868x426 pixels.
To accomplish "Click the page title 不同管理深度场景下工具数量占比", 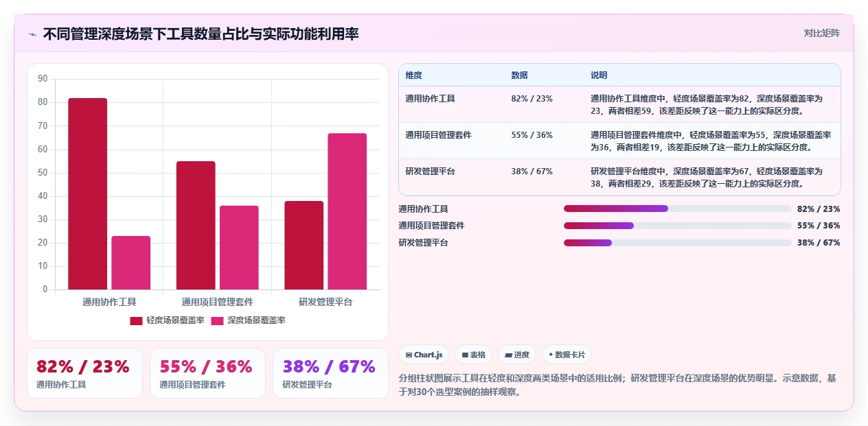I will click(x=201, y=34).
